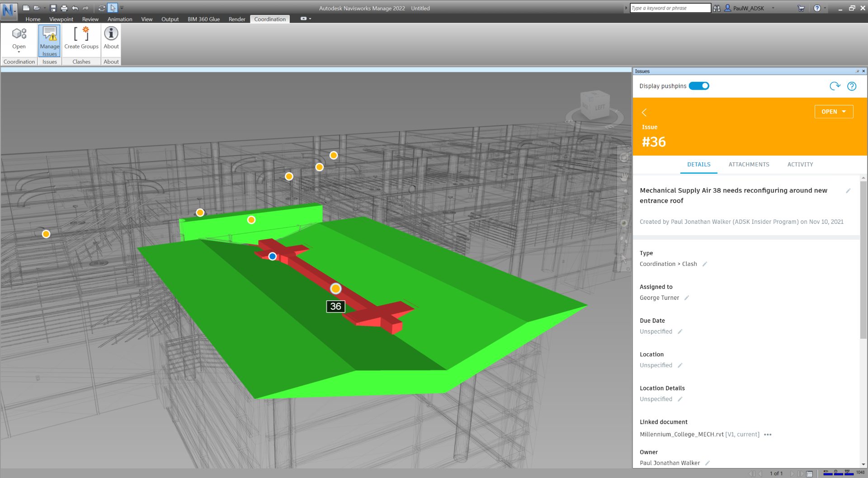This screenshot has height=478, width=868.
Task: Open Issues panel help
Action: (x=852, y=86)
